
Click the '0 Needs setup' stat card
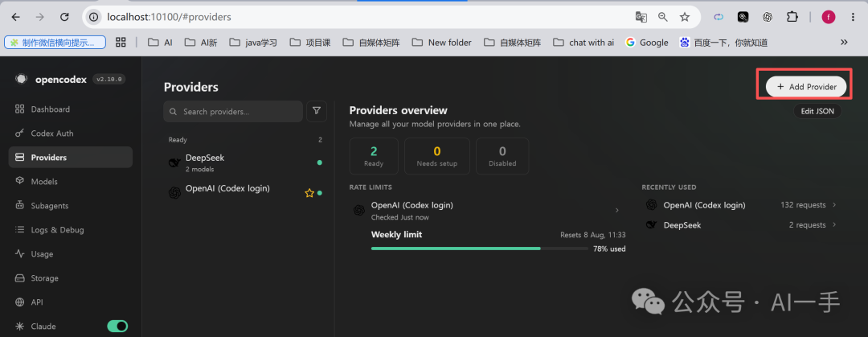click(436, 156)
